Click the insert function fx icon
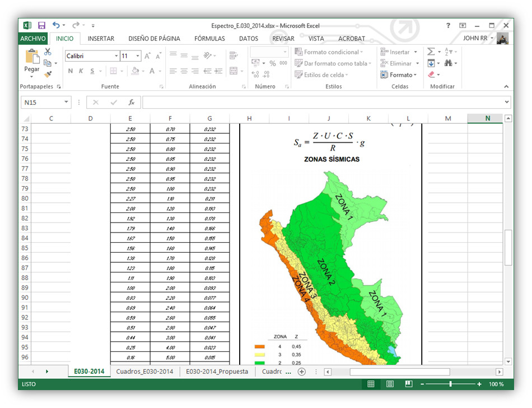 pos(131,103)
